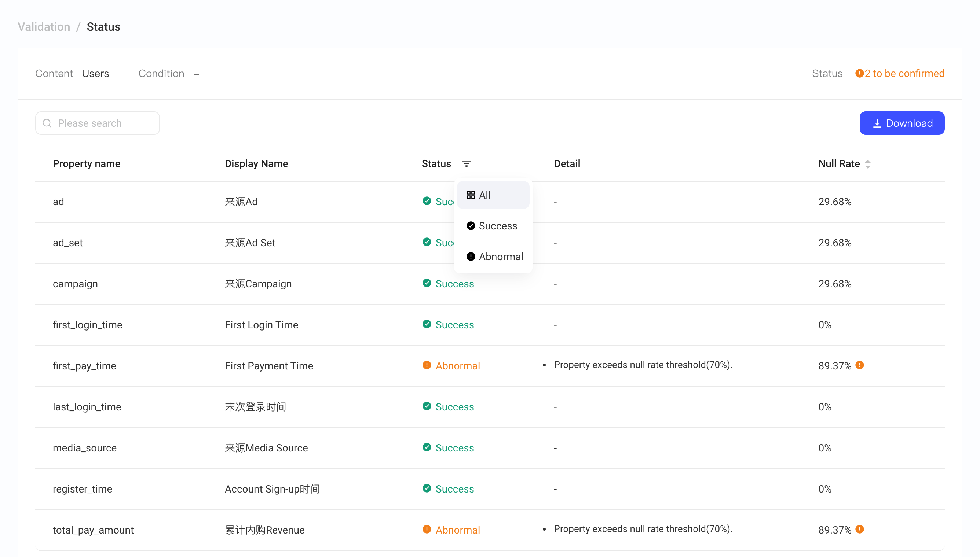The width and height of the screenshot is (980, 557).
Task: Select the Success filter option
Action: [493, 226]
